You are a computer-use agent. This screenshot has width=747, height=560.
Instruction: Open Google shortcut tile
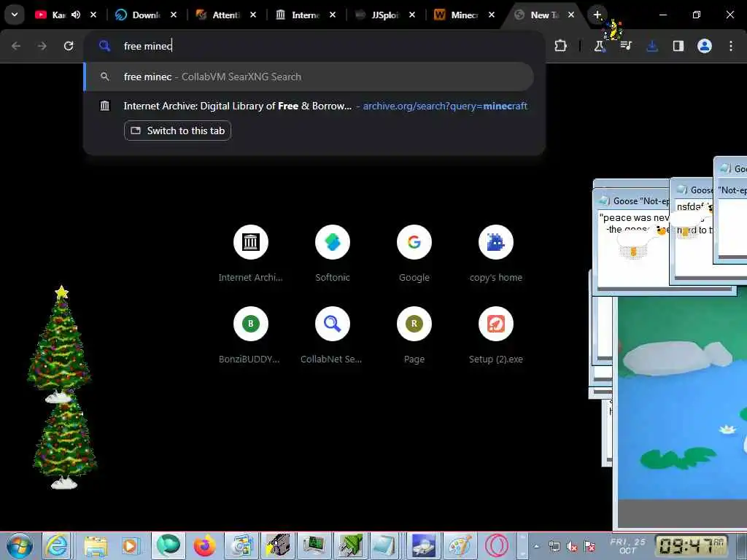tap(414, 253)
